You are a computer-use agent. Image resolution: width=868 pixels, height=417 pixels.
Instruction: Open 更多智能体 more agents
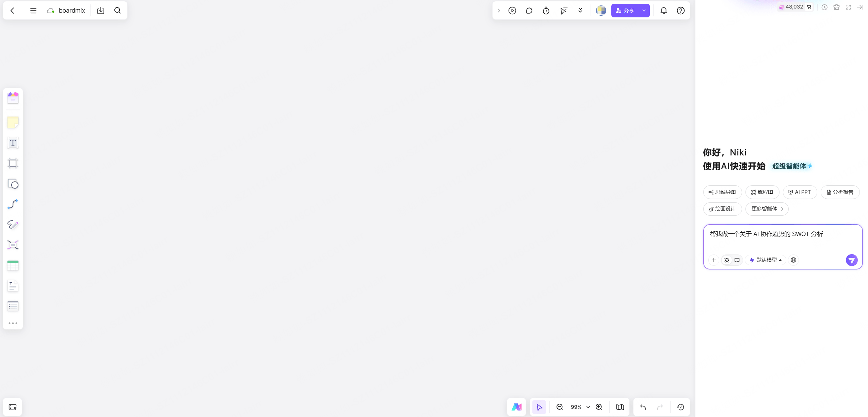[767, 209]
